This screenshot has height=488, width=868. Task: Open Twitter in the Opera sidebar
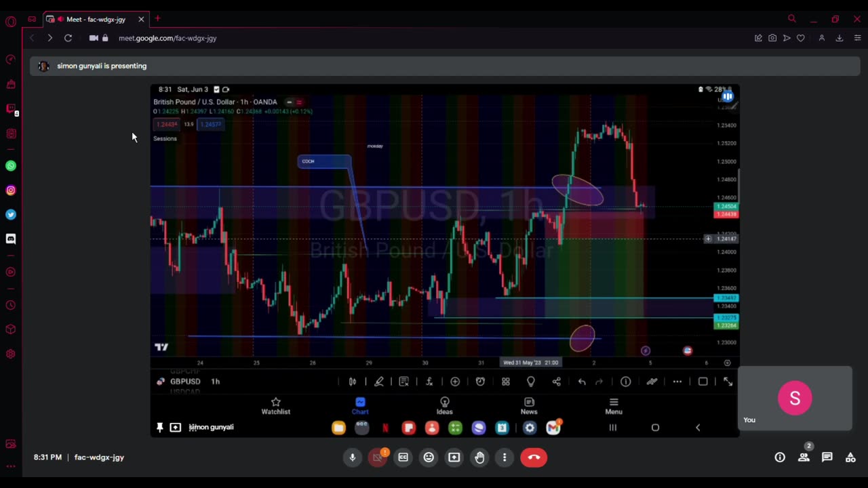[11, 215]
